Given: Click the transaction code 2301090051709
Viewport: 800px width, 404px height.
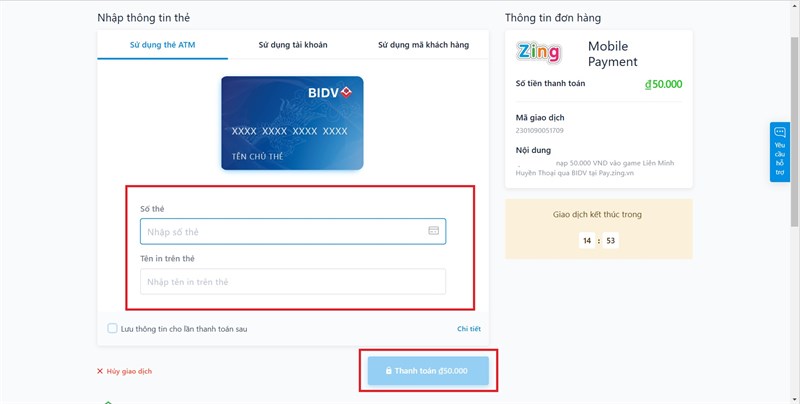Looking at the screenshot, I should pyautogui.click(x=539, y=131).
